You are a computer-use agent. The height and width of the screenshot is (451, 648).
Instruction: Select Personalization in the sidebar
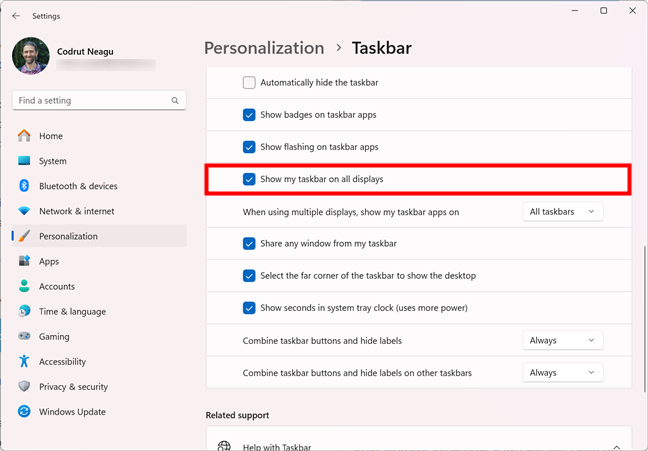click(99, 236)
